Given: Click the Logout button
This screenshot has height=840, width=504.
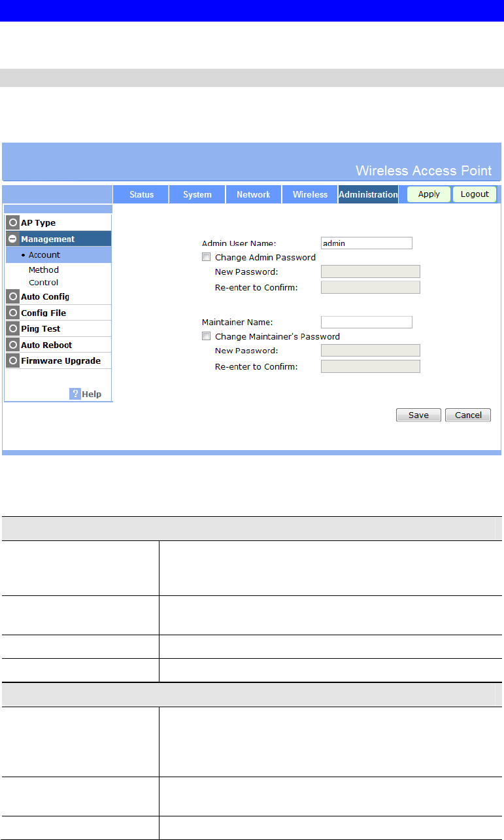Looking at the screenshot, I should 475,194.
